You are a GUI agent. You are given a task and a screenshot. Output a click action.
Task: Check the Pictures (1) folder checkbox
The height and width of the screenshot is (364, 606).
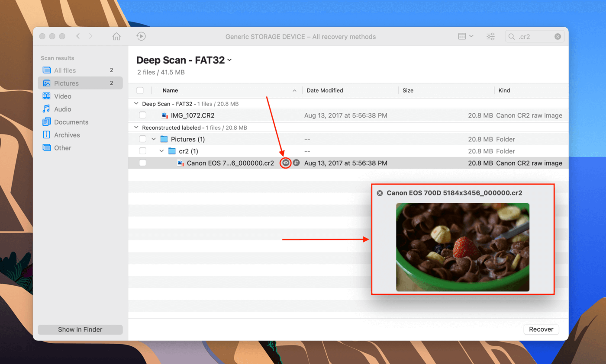pos(143,139)
